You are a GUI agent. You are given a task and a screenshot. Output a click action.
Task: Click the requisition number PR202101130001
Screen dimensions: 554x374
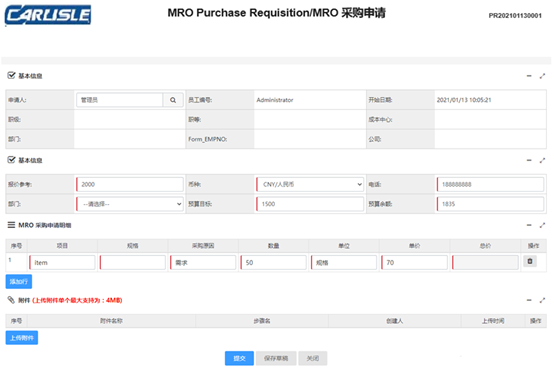click(x=515, y=16)
